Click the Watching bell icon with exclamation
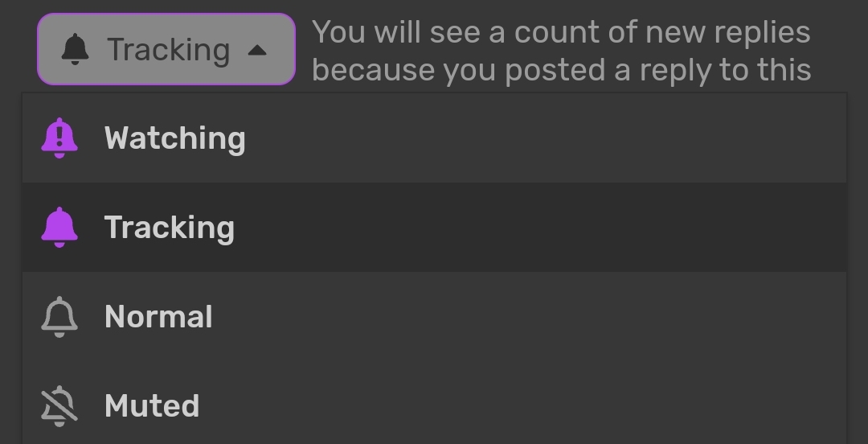The width and height of the screenshot is (868, 444). (x=59, y=138)
